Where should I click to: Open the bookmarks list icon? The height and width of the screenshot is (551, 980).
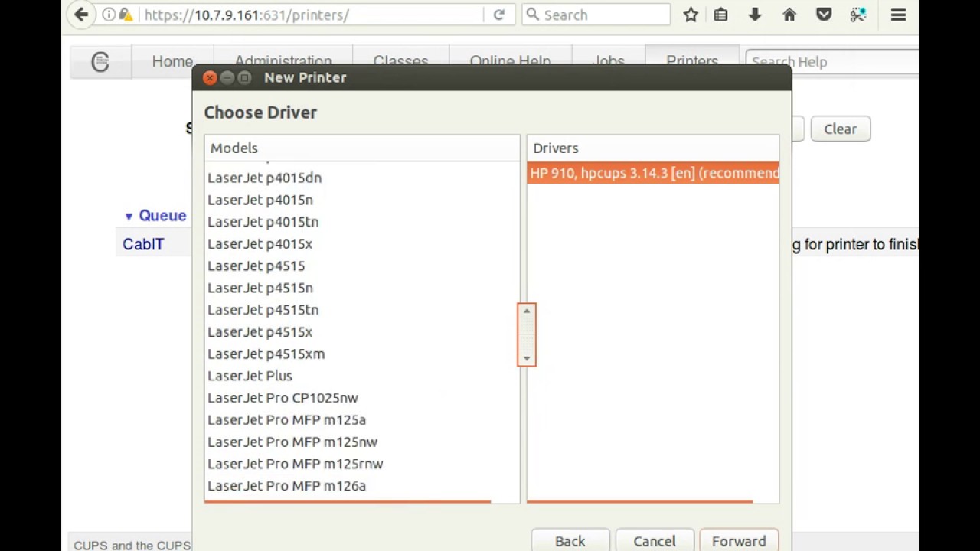click(x=720, y=15)
